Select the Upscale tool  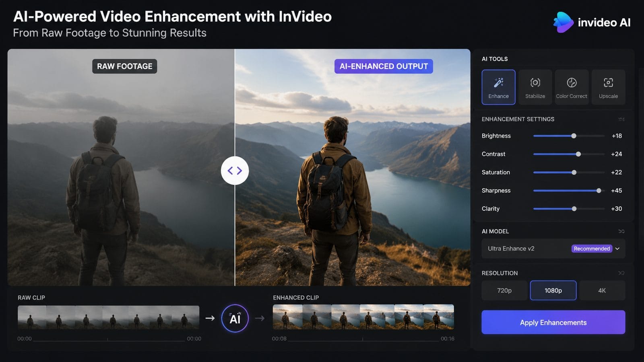(x=608, y=87)
